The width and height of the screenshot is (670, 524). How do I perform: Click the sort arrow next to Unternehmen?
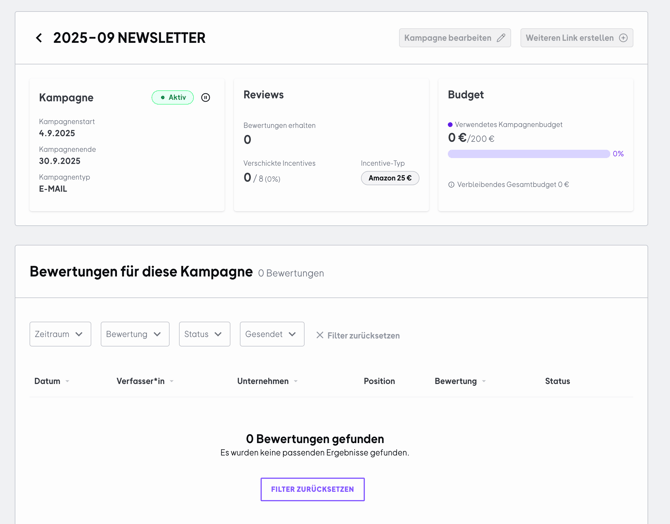pos(296,381)
